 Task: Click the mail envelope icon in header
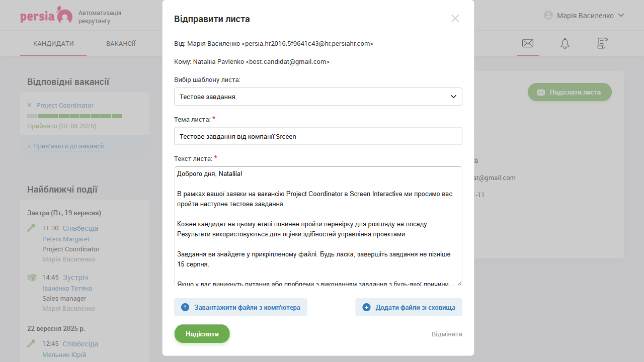click(x=528, y=43)
